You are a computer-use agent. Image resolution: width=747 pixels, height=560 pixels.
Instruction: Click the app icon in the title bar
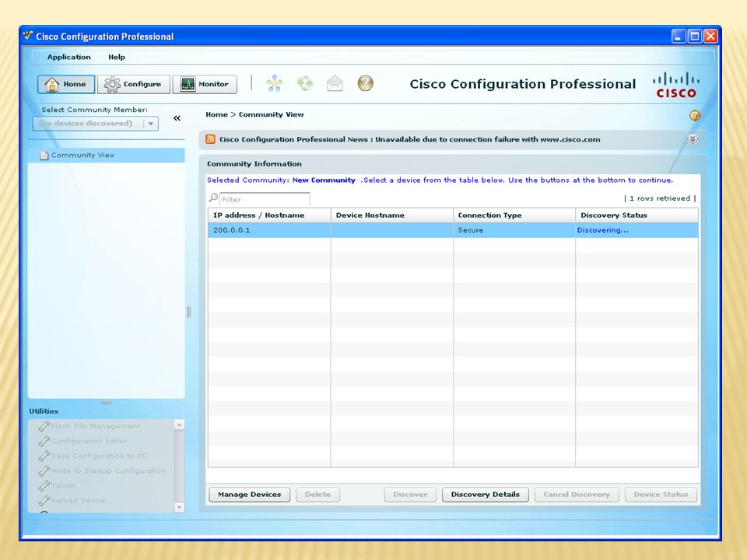[28, 37]
